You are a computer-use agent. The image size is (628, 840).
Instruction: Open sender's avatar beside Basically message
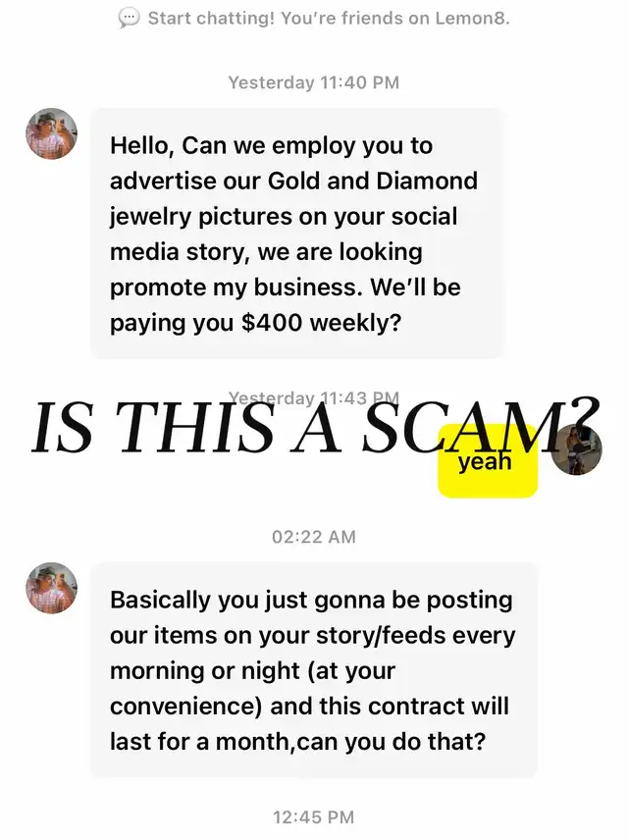51,588
